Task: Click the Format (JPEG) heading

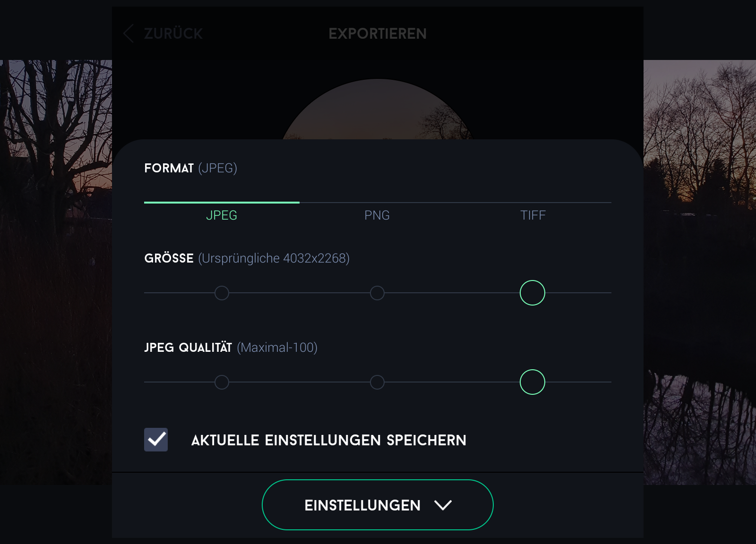Action: point(191,168)
